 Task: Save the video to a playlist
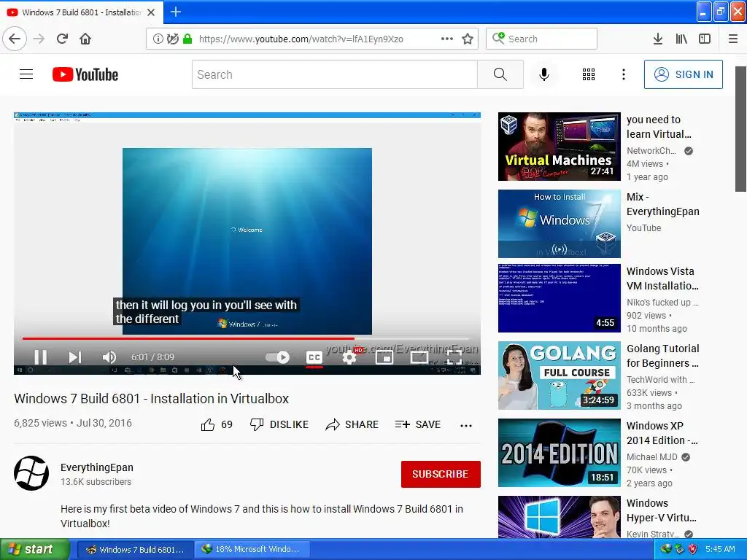(418, 424)
